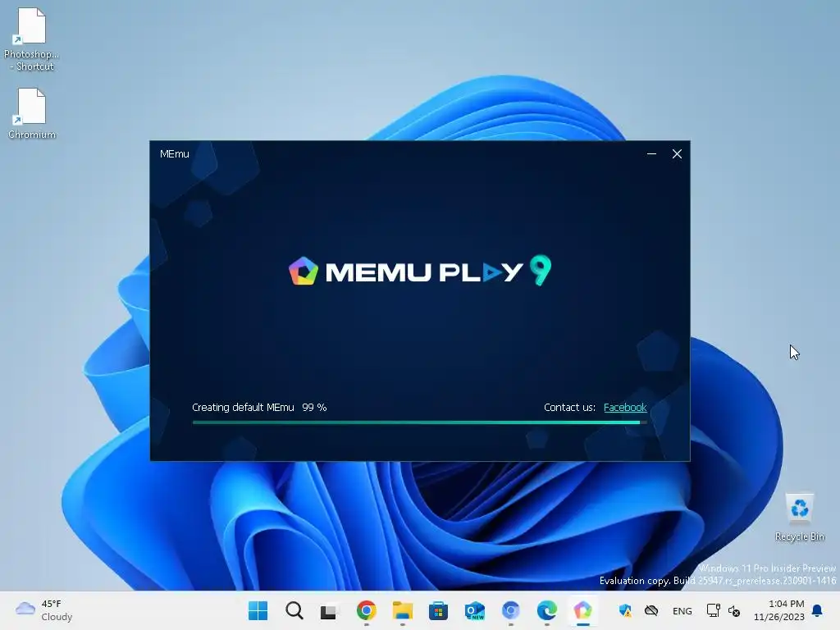Open the weather widget showing 45°F Cloudy

tap(44, 610)
